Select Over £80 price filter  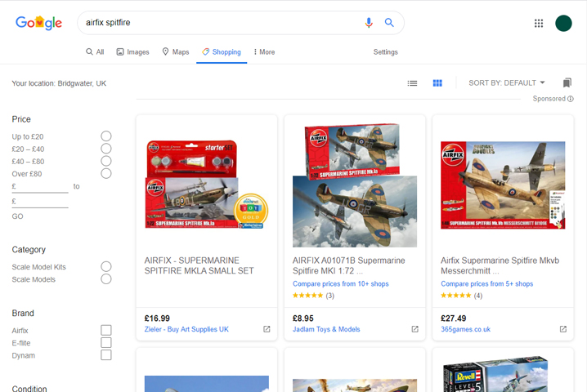pyautogui.click(x=106, y=173)
